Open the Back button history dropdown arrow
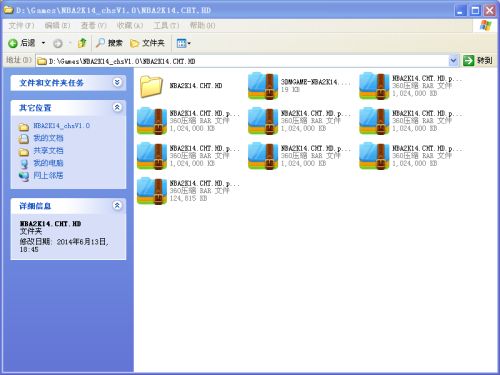Image resolution: width=500 pixels, height=375 pixels. [x=43, y=43]
